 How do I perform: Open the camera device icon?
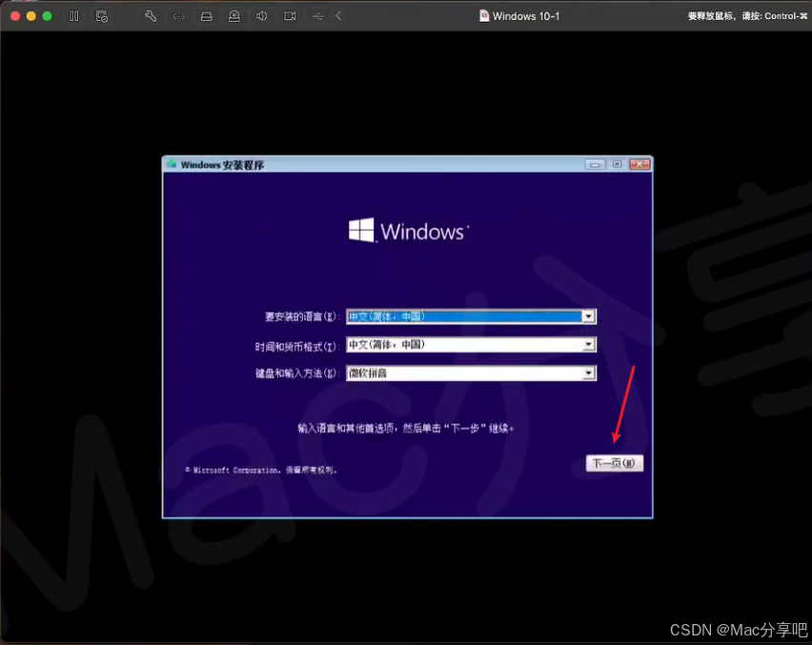pos(290,16)
